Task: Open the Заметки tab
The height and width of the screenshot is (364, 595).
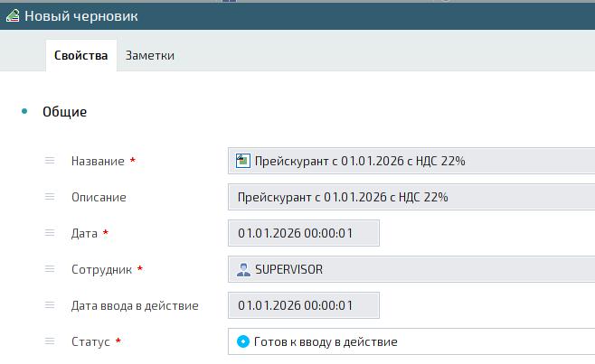Action: click(150, 56)
